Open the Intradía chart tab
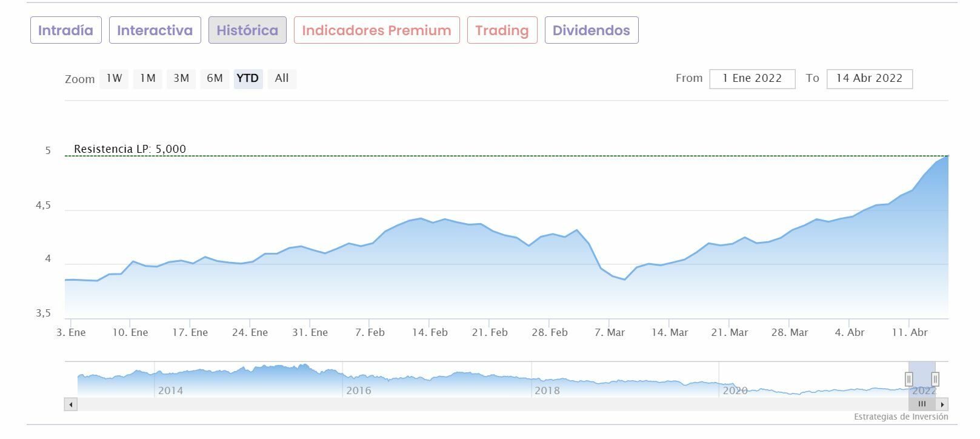The width and height of the screenshot is (980, 439). coord(65,30)
